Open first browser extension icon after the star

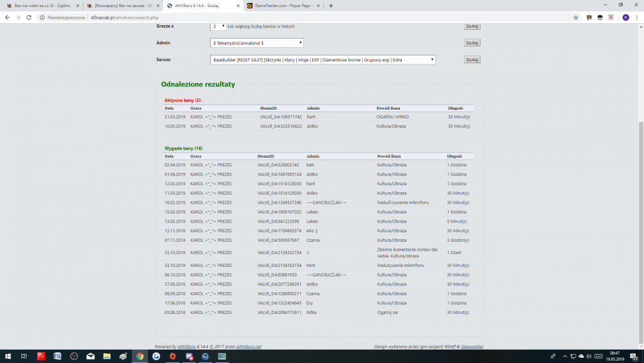(589, 17)
